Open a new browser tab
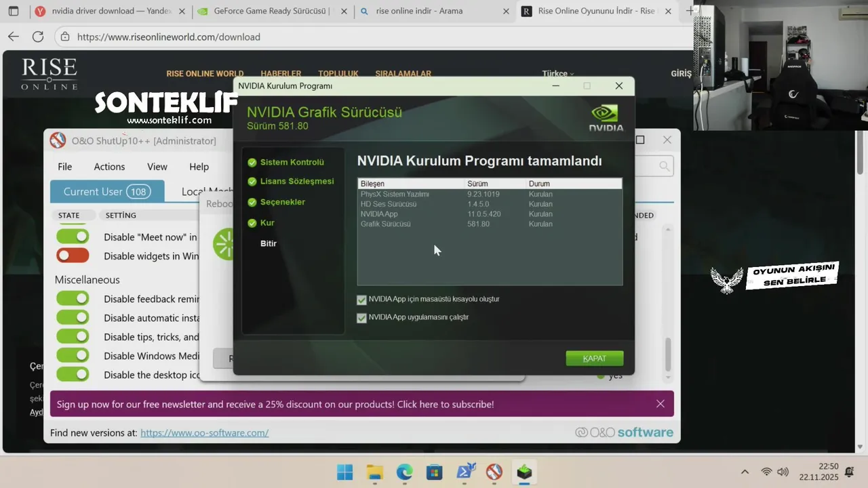Image resolution: width=868 pixels, height=488 pixels. point(690,11)
